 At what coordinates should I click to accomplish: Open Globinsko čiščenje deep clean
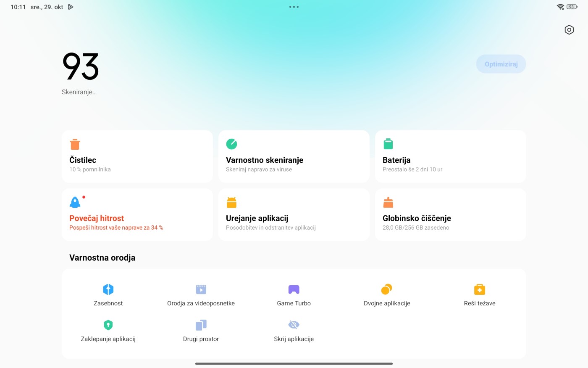tap(450, 214)
